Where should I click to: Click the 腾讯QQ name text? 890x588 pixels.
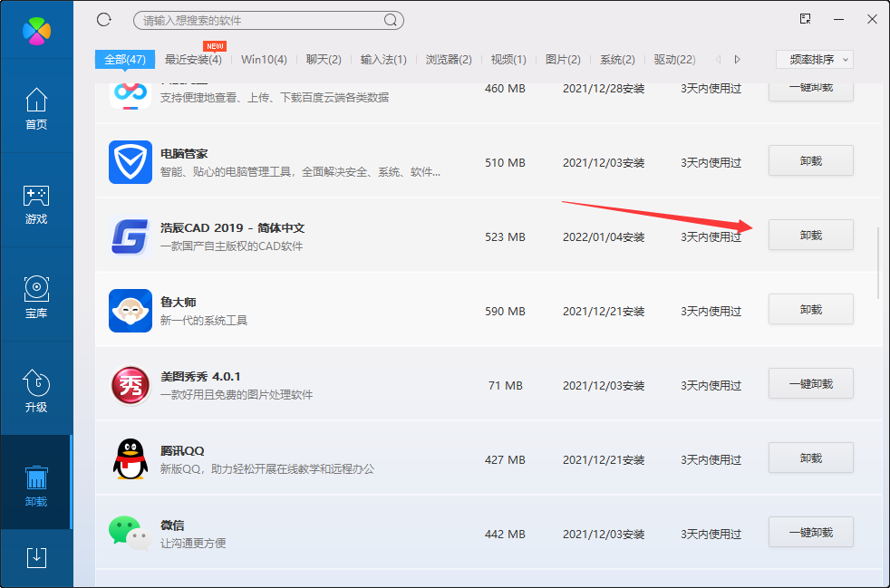tap(182, 450)
